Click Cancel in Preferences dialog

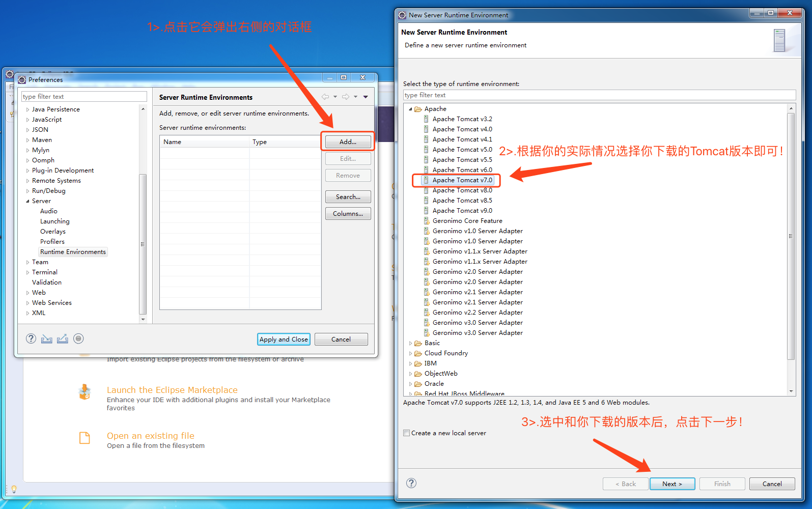341,340
